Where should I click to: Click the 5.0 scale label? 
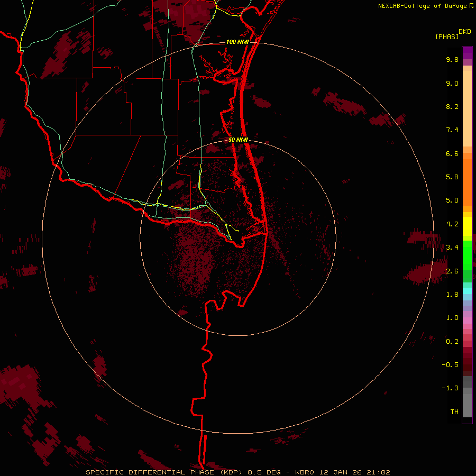[x=452, y=200]
